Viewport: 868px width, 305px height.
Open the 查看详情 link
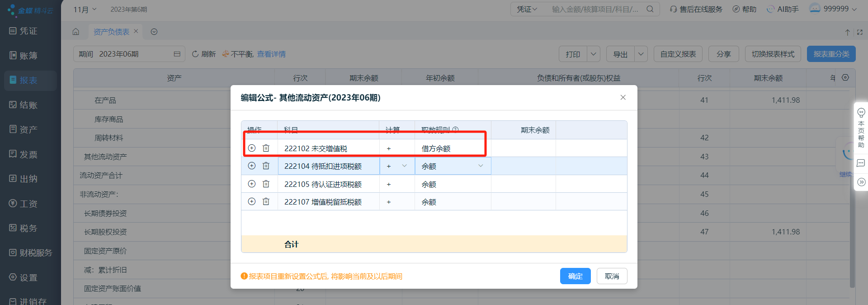(271, 54)
